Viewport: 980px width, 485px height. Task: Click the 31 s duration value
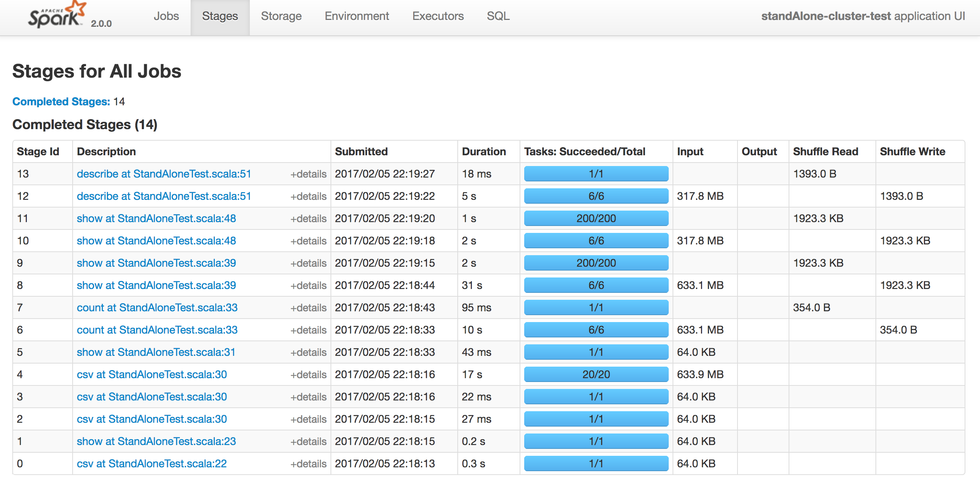(472, 285)
